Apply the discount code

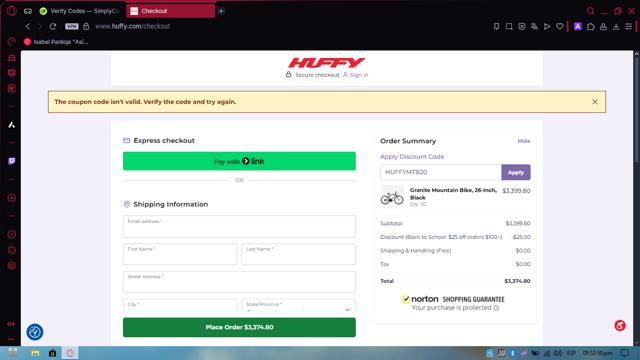pos(516,172)
